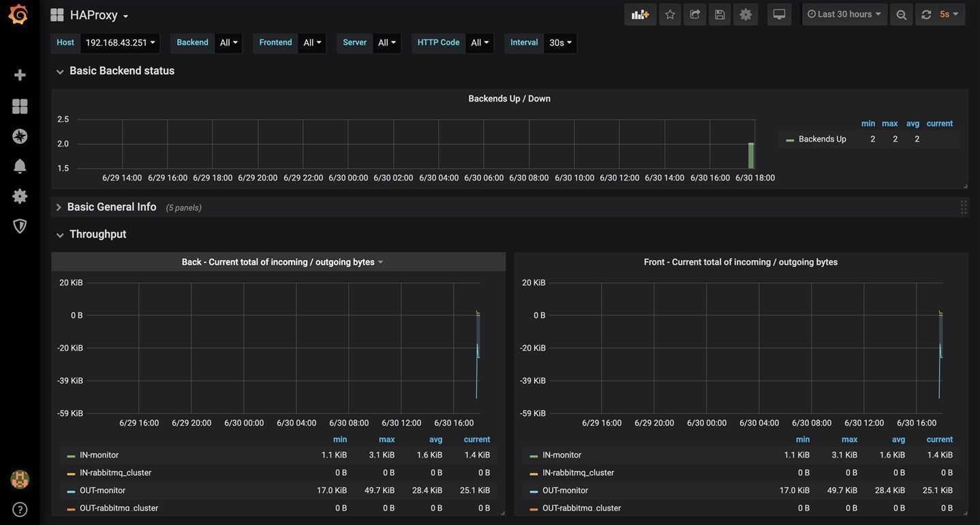The height and width of the screenshot is (525, 980).
Task: Open the Interval 30s dropdown
Action: pos(560,43)
